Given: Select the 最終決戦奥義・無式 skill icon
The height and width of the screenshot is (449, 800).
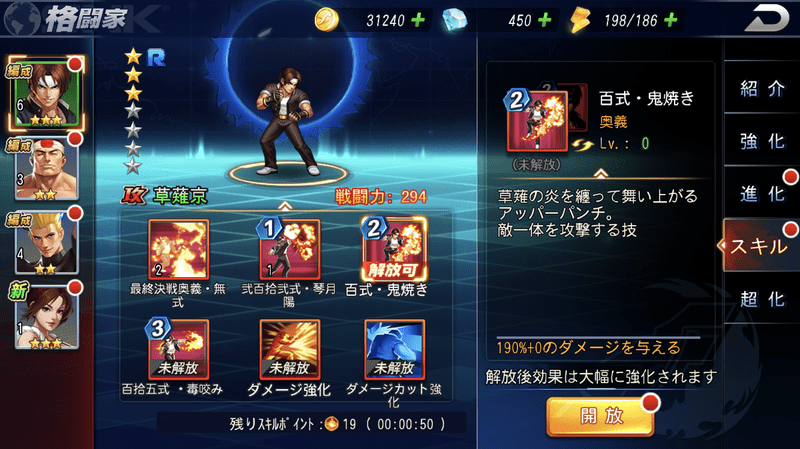Looking at the screenshot, I should click(178, 250).
